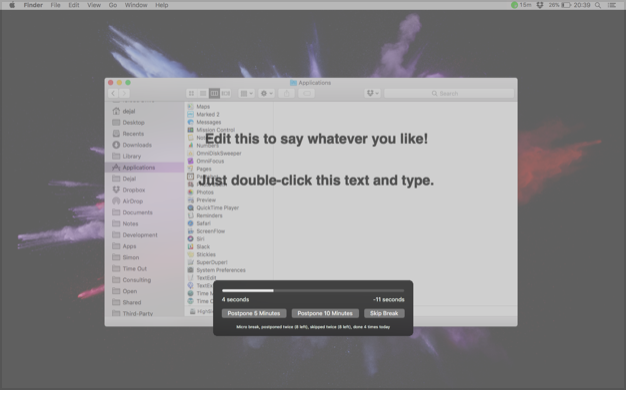
Task: Open the Go menu
Action: click(x=113, y=5)
